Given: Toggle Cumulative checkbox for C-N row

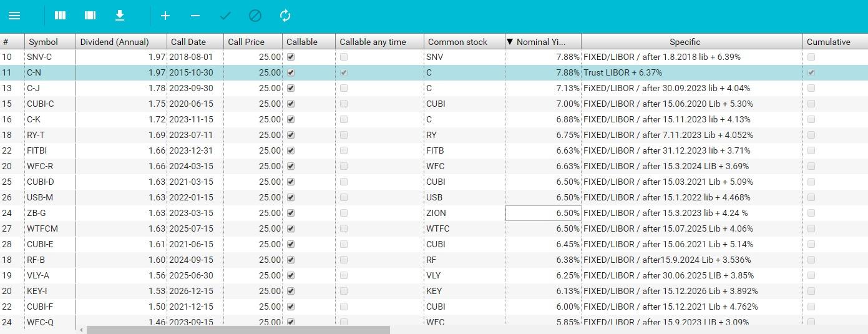Looking at the screenshot, I should [811, 72].
